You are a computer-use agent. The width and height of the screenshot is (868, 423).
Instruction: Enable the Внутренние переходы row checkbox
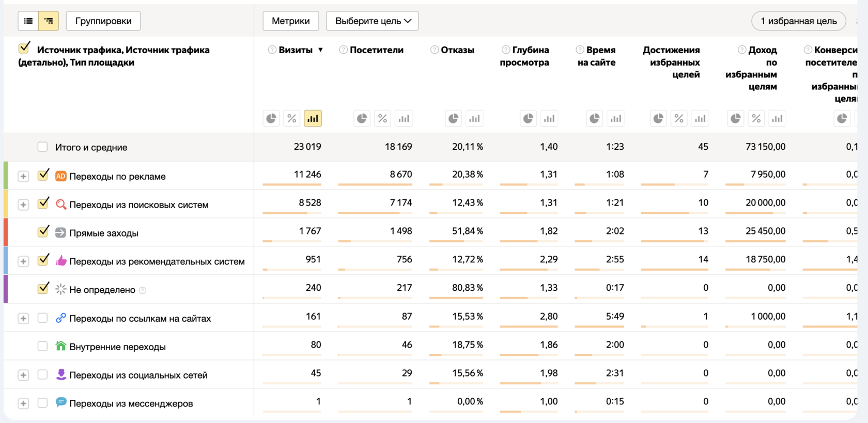pos(43,347)
